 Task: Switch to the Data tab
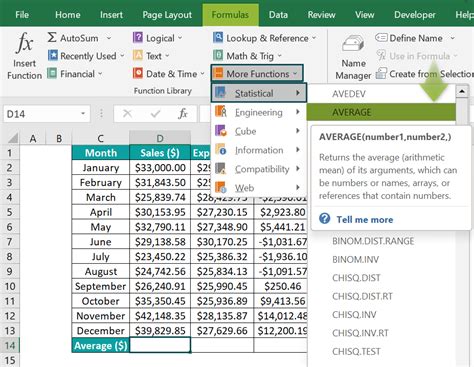click(x=278, y=15)
